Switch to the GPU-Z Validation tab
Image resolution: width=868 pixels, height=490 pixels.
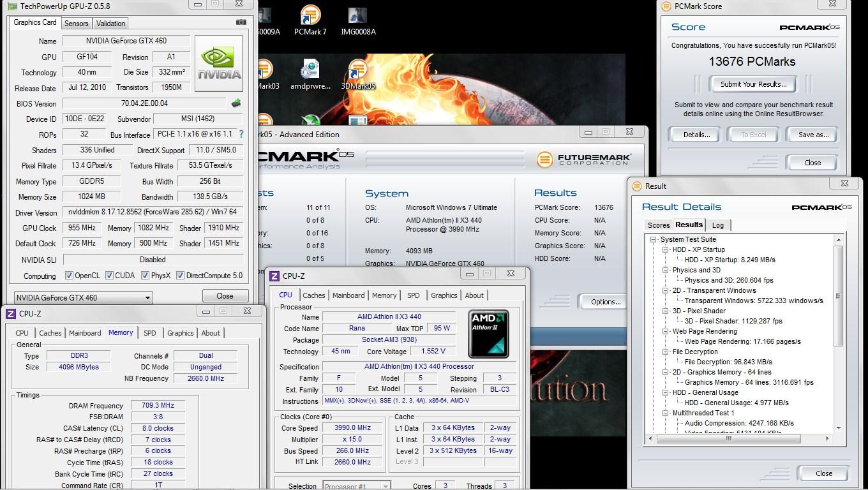pos(111,24)
